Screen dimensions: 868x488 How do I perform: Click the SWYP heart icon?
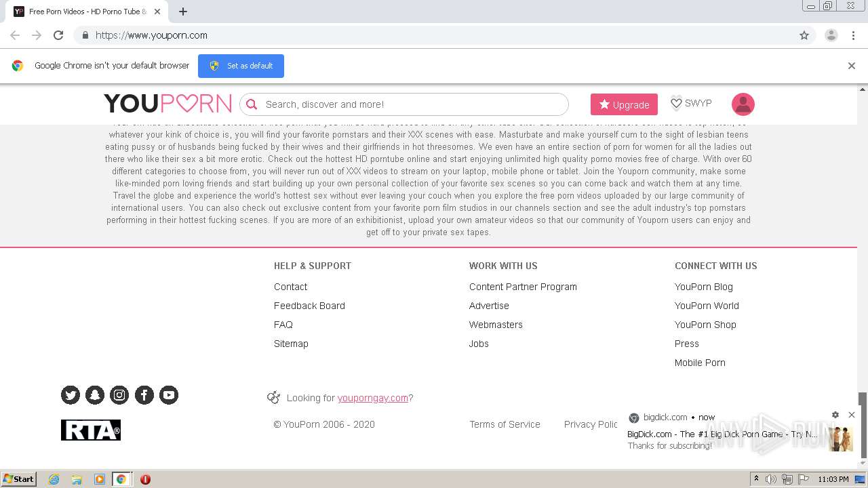point(676,104)
